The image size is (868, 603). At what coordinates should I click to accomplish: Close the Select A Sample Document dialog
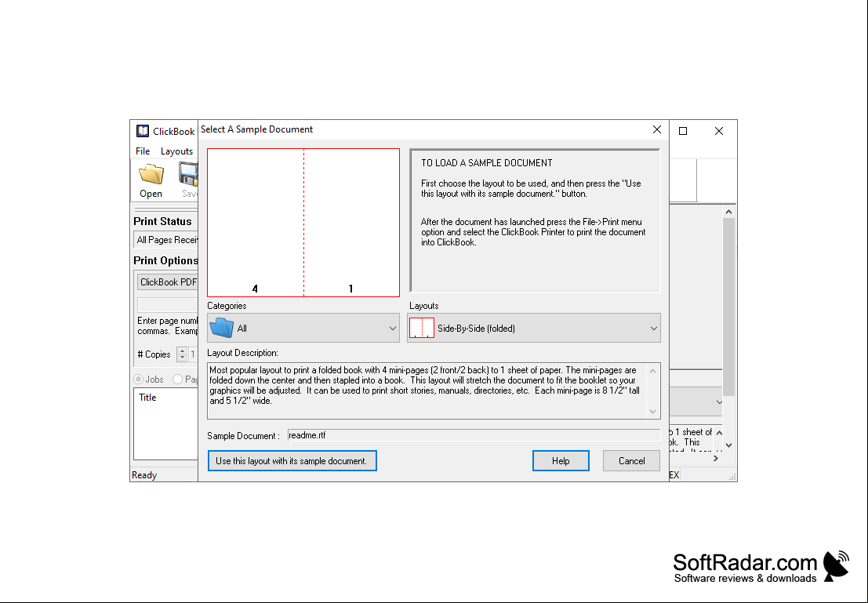(656, 129)
